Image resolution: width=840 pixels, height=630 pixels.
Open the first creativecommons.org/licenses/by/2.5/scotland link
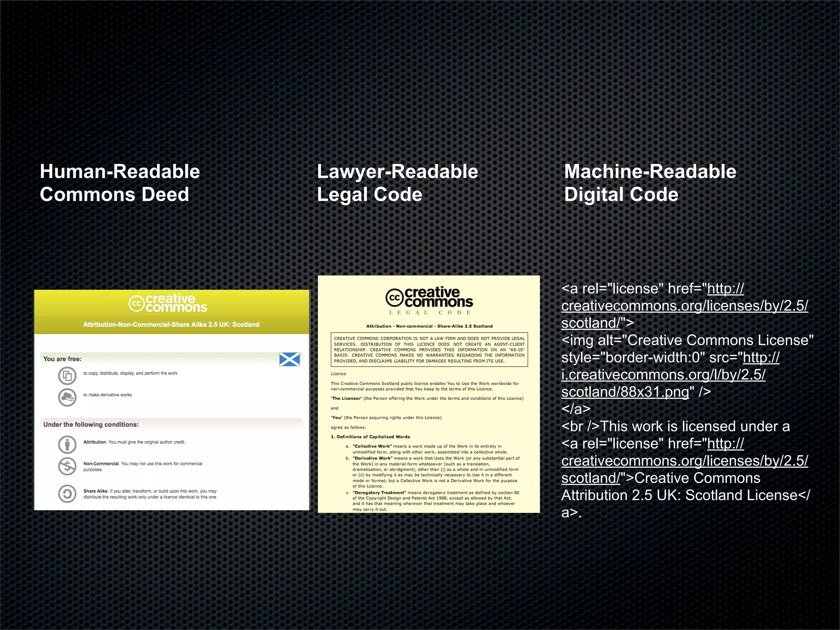tap(685, 306)
